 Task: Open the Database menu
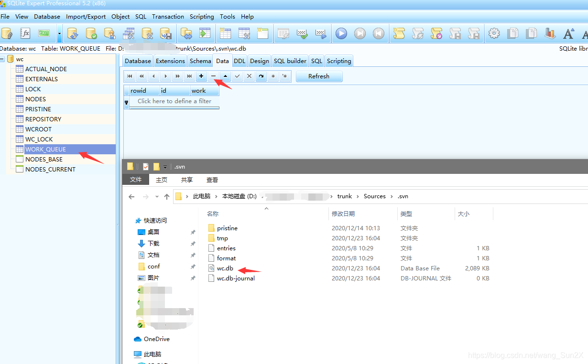(x=47, y=16)
